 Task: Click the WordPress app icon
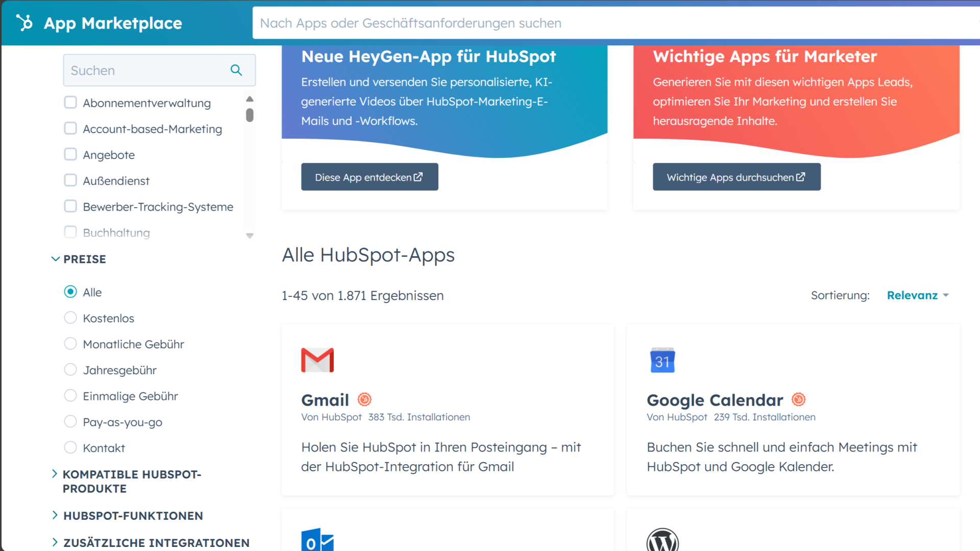(x=663, y=540)
